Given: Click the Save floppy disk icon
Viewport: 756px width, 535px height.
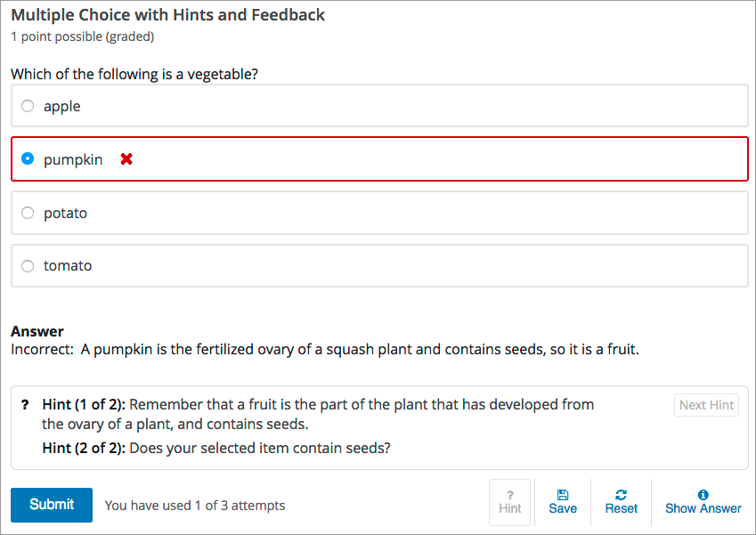Looking at the screenshot, I should pyautogui.click(x=563, y=495).
